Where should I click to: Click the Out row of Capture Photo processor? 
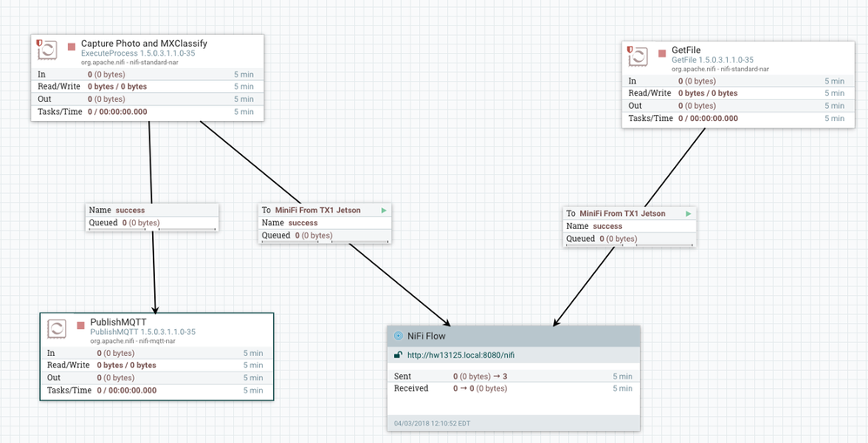point(147,99)
